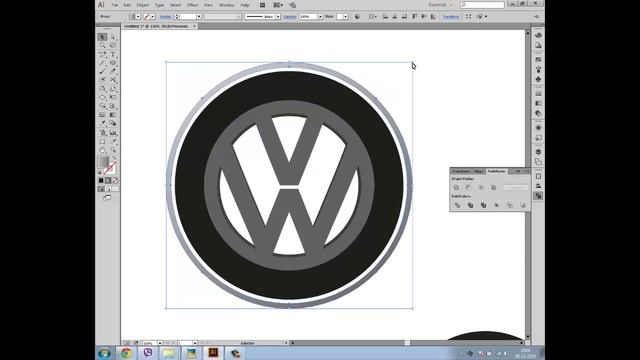Select the Lasso tool
Screen dimensions: 640x360
pos(113,45)
